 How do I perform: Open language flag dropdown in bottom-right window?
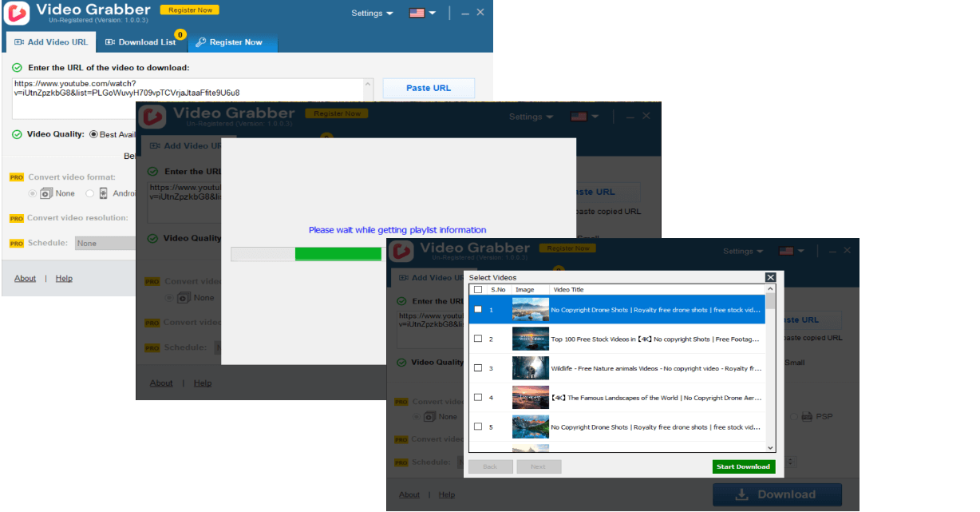(791, 251)
